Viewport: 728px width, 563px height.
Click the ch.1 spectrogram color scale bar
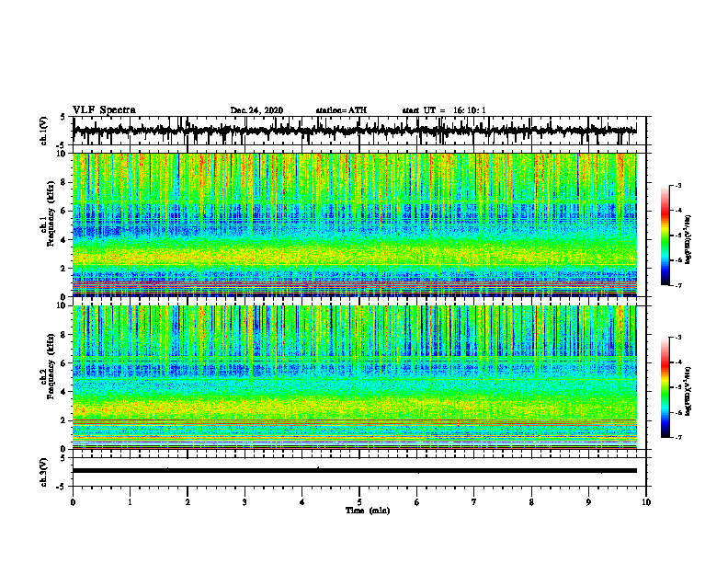click(x=665, y=236)
